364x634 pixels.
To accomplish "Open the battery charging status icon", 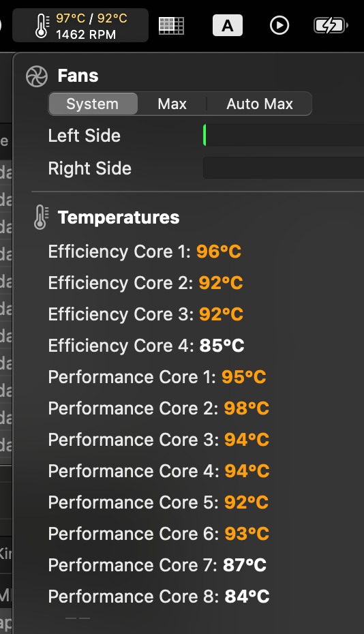I will (x=331, y=25).
